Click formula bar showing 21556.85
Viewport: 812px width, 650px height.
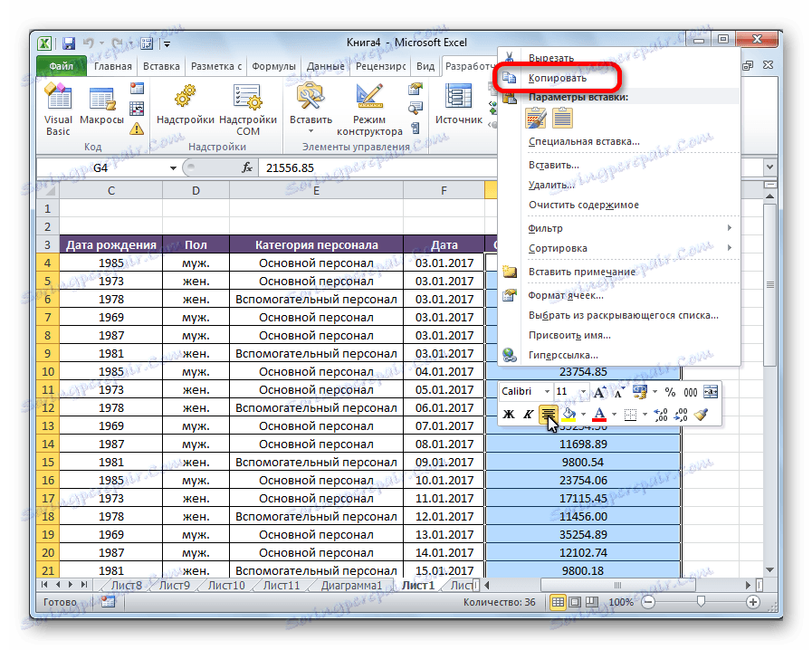(x=378, y=167)
